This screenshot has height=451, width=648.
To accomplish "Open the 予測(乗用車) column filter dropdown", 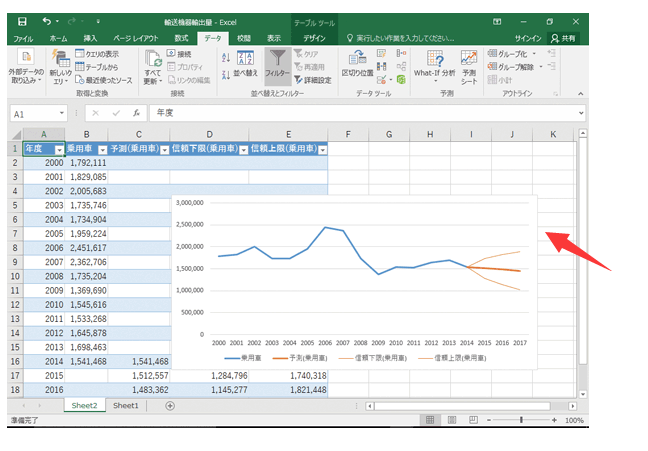I will coord(164,150).
